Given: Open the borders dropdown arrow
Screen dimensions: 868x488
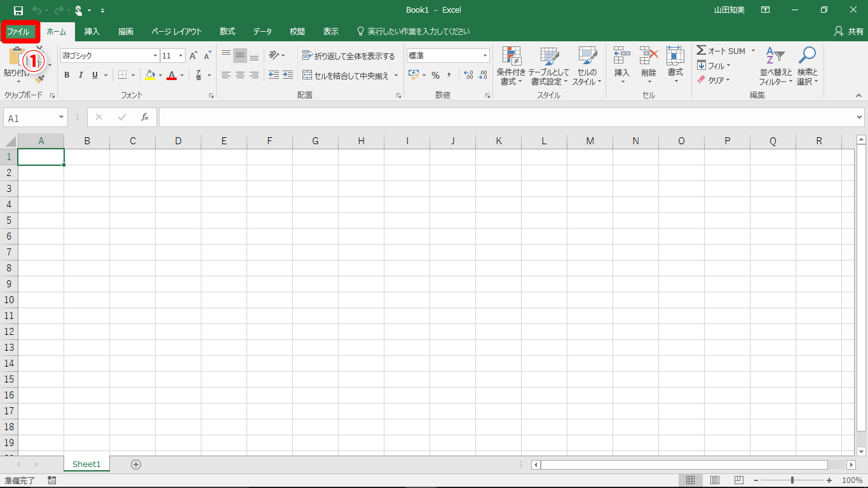Looking at the screenshot, I should click(x=133, y=75).
